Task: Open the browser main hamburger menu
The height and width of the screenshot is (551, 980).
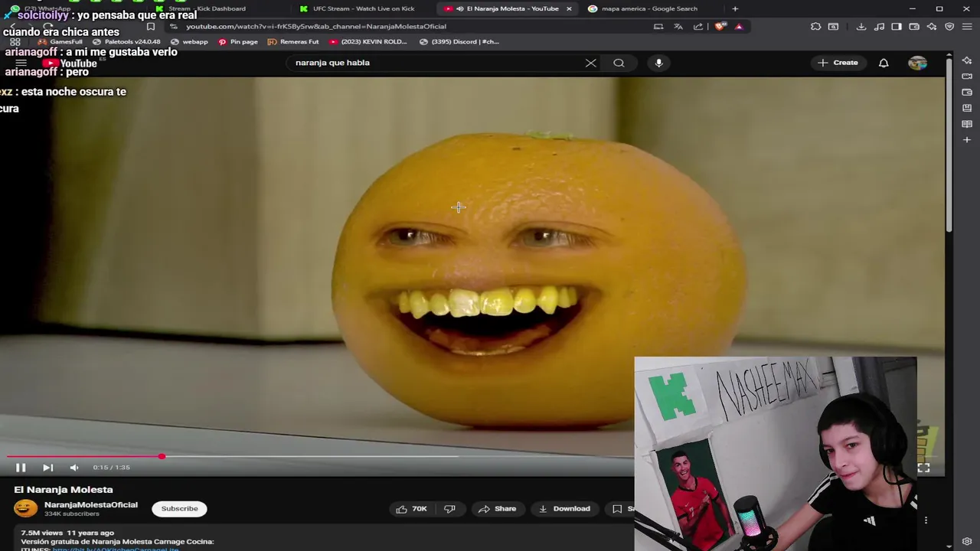Action: (967, 26)
